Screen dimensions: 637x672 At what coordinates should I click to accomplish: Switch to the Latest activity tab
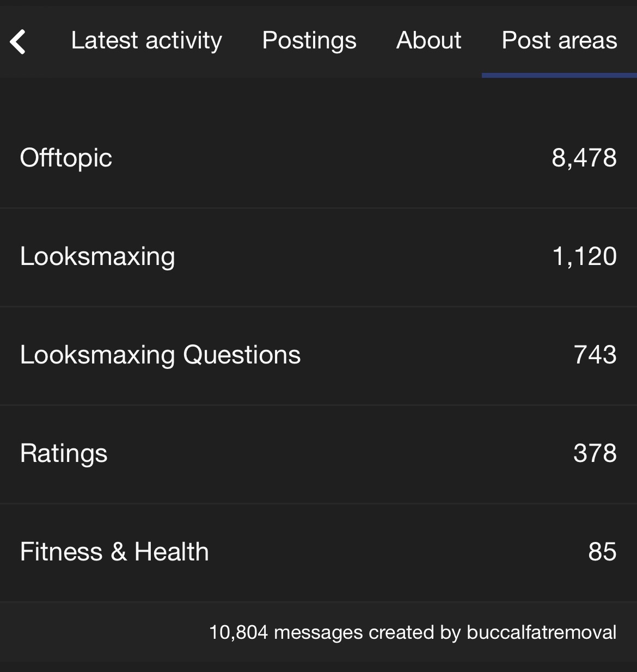(x=146, y=41)
